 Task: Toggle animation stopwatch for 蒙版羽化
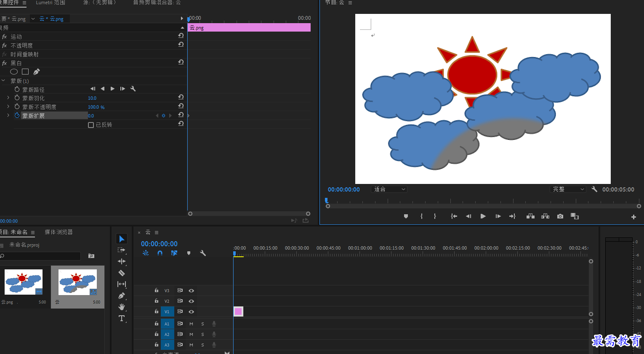point(17,98)
